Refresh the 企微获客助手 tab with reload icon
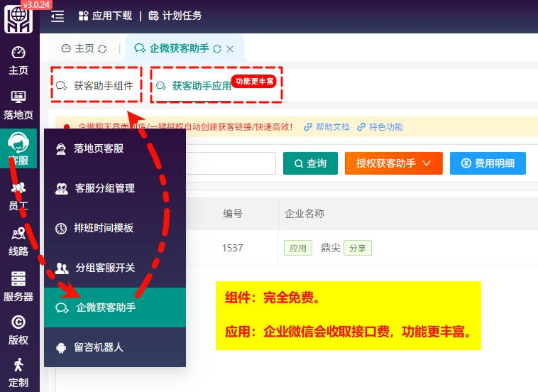 [217, 49]
